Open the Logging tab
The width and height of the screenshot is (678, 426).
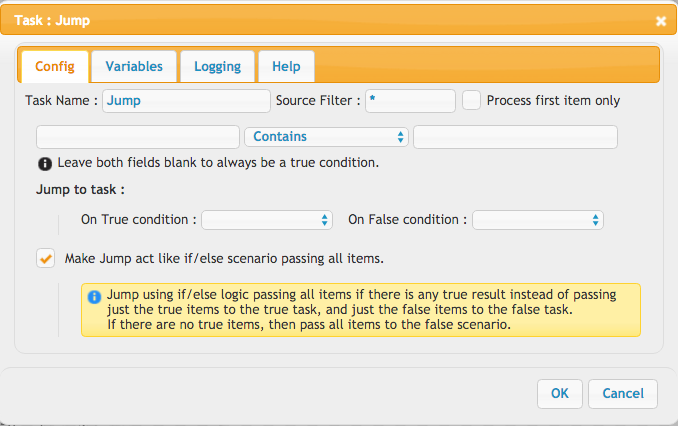217,67
